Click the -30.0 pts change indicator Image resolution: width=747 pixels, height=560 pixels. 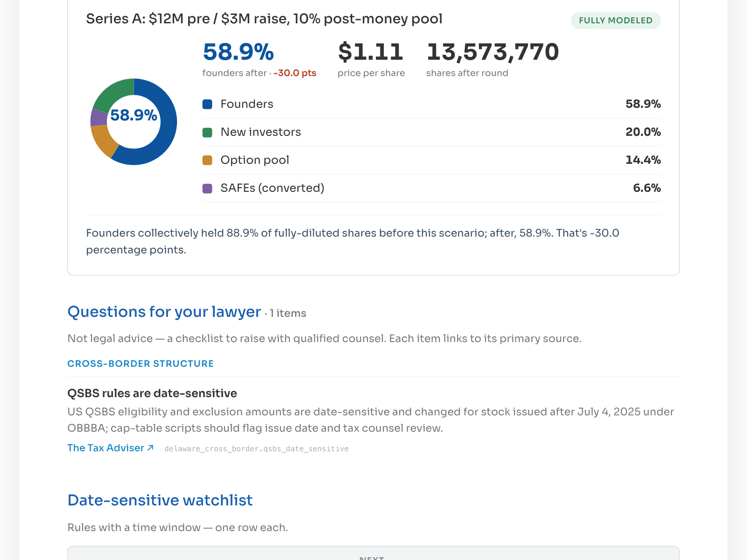(x=295, y=73)
